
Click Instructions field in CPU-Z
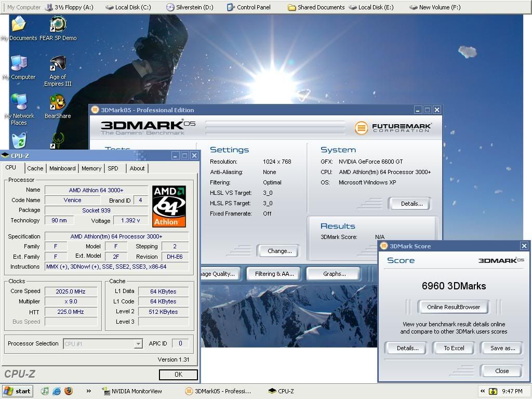(x=116, y=267)
